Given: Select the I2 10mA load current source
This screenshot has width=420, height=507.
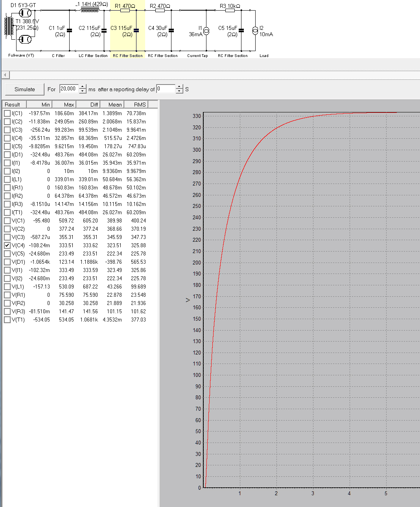Looking at the screenshot, I should coord(255,31).
